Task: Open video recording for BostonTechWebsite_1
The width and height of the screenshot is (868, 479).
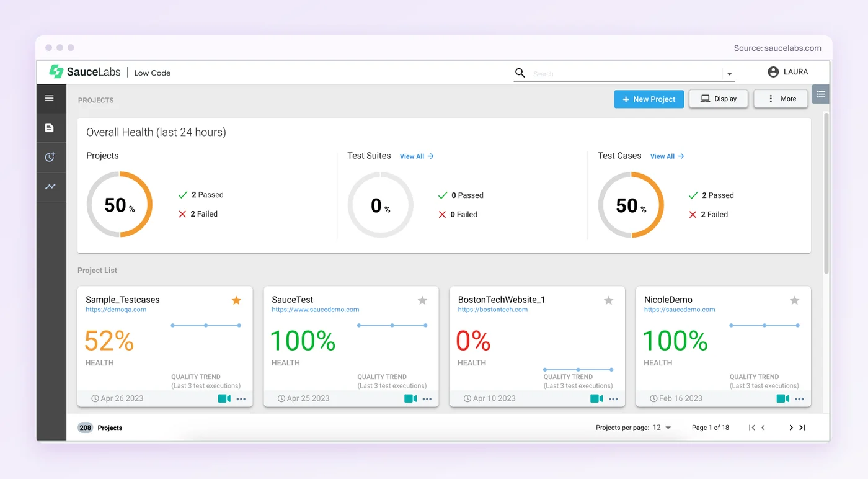Action: click(596, 398)
